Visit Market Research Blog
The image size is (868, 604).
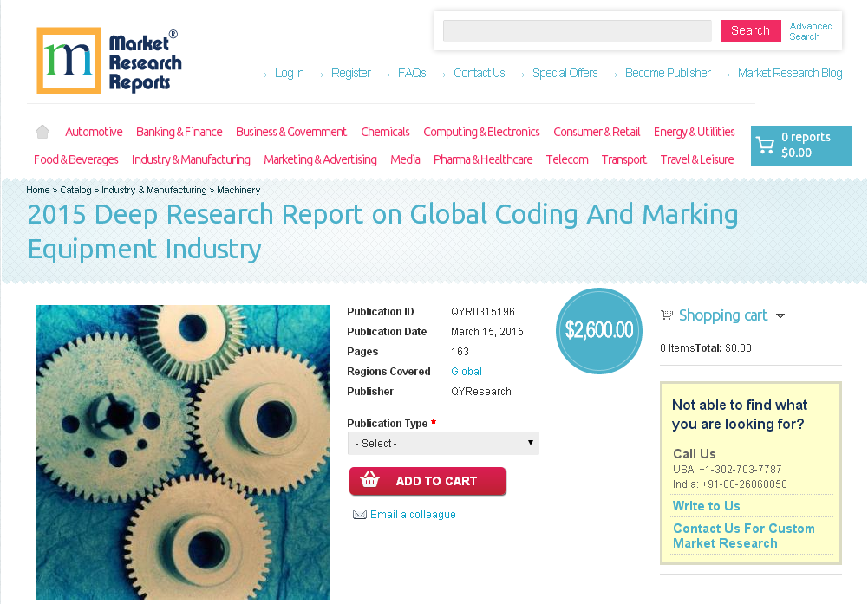coord(789,73)
